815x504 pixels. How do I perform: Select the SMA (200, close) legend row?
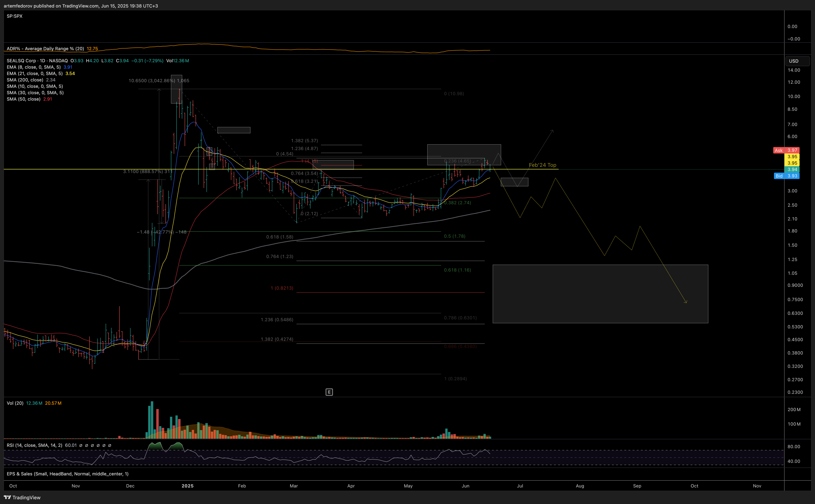(31, 80)
